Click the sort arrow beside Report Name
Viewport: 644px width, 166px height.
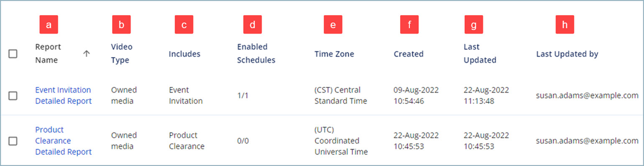[87, 54]
